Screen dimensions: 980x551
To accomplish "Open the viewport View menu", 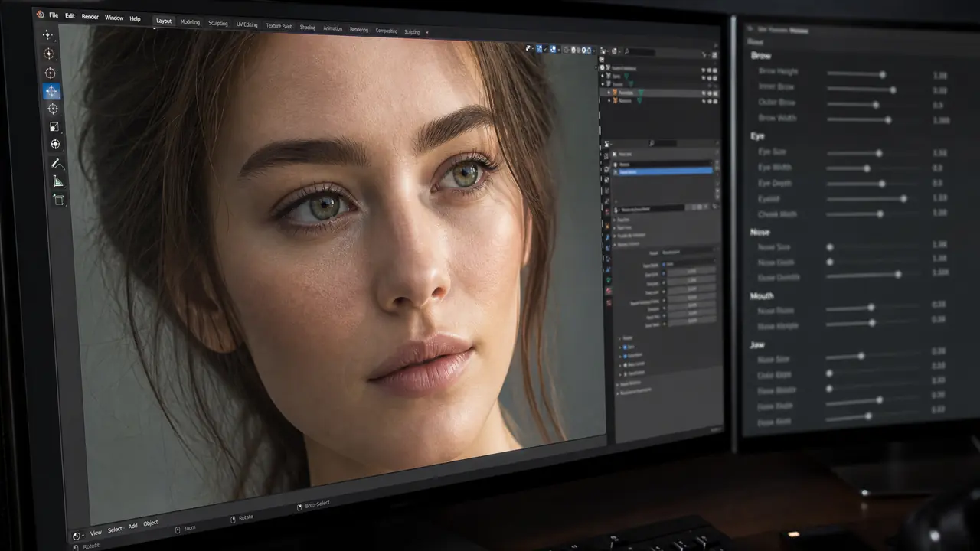I will coord(96,533).
